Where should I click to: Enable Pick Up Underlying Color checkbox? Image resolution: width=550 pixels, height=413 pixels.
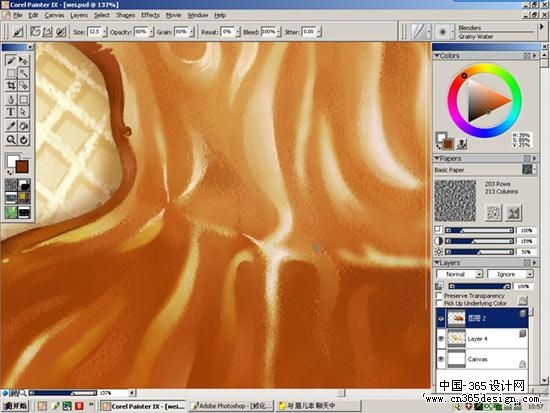(x=439, y=303)
